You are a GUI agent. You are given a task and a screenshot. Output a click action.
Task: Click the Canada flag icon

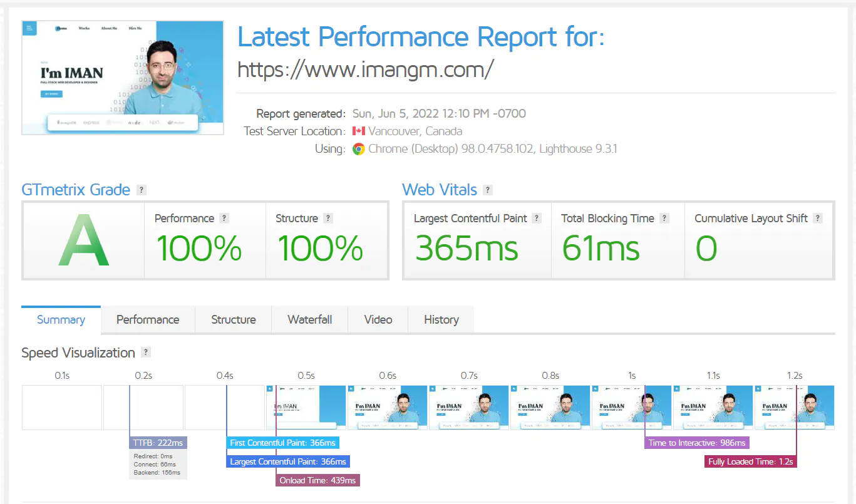pyautogui.click(x=358, y=131)
